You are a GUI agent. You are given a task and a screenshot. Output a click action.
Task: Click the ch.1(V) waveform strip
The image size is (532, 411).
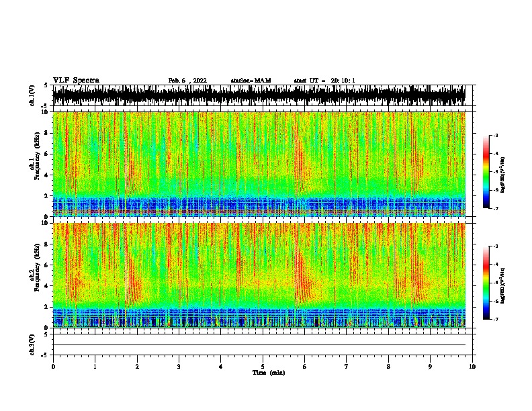click(259, 95)
